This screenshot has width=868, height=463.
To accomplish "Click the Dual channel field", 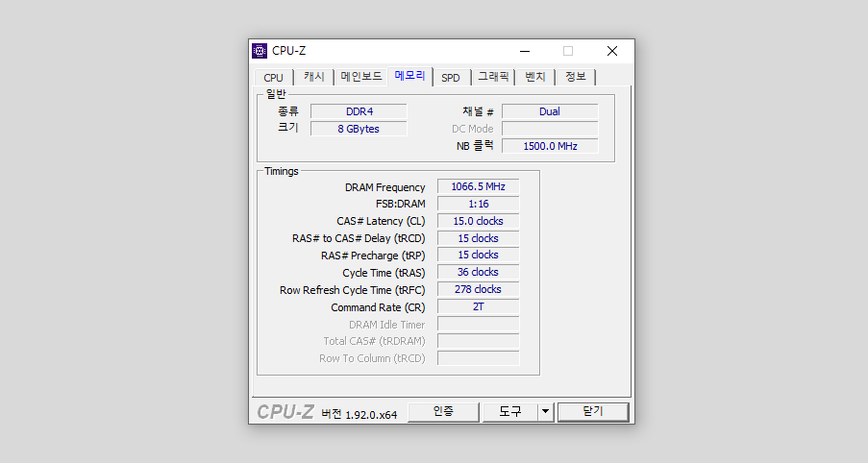I will [550, 111].
